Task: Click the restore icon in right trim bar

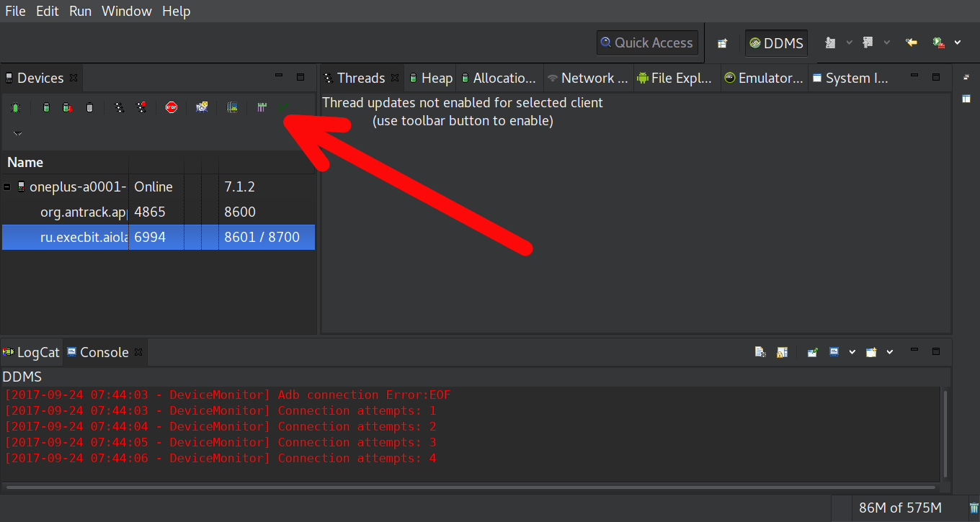Action: [966, 77]
